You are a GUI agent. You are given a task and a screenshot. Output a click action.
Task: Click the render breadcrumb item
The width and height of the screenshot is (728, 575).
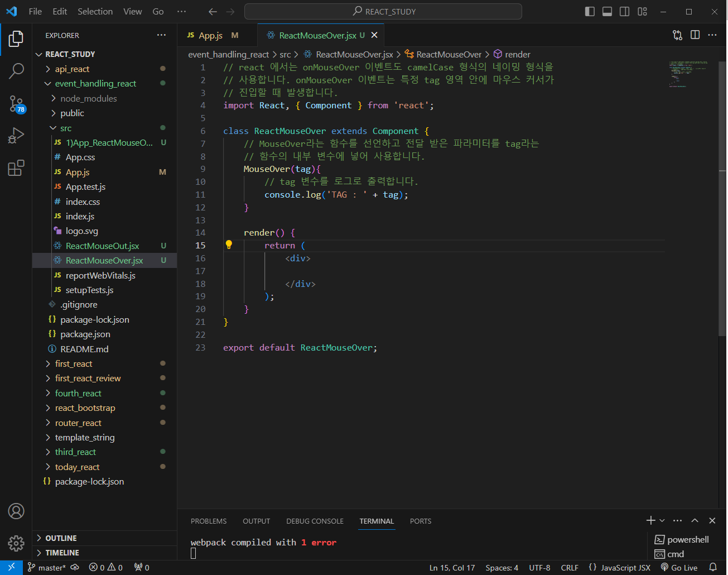[x=512, y=54]
